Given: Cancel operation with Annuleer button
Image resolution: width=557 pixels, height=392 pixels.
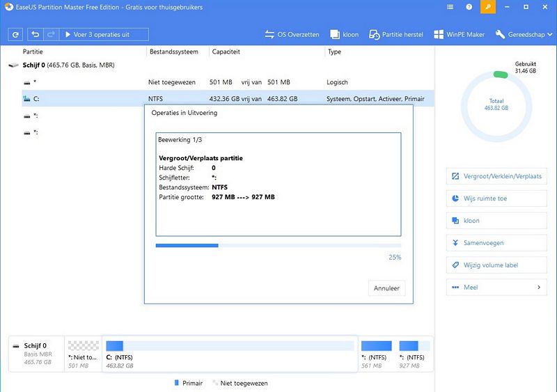Looking at the screenshot, I should coord(386,288).
